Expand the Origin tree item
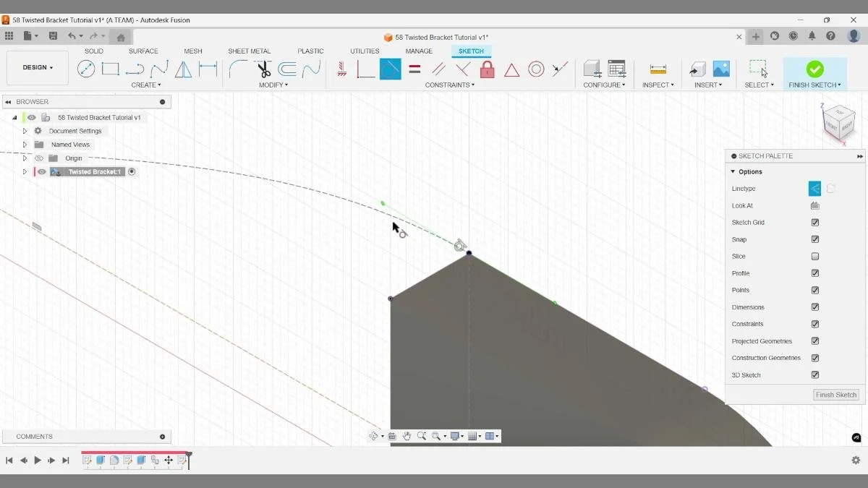Screen dimensions: 868x488 pos(25,158)
